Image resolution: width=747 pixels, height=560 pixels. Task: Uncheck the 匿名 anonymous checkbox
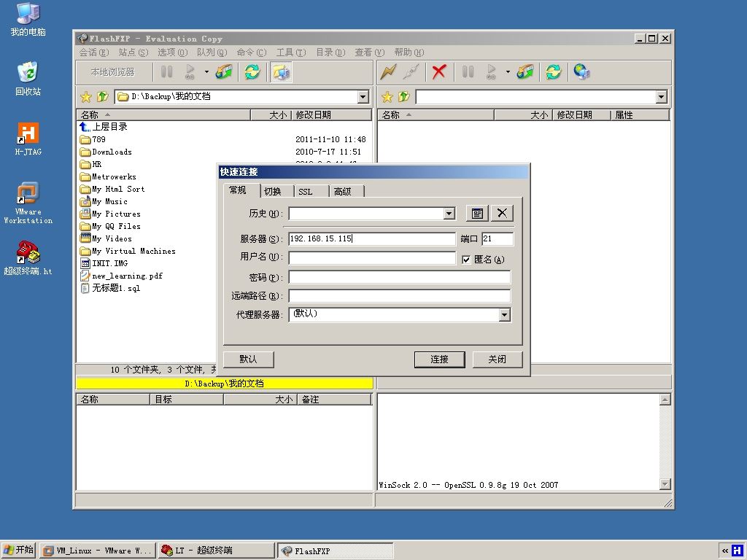tap(466, 260)
